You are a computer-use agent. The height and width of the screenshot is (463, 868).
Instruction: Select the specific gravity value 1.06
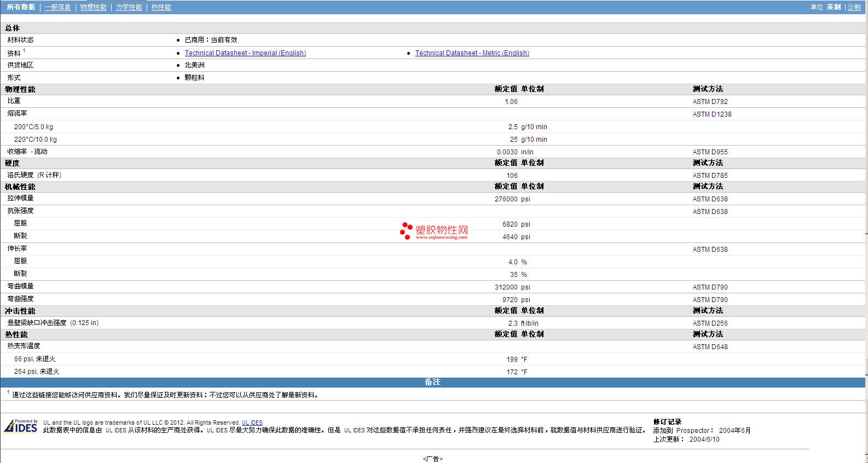(511, 102)
